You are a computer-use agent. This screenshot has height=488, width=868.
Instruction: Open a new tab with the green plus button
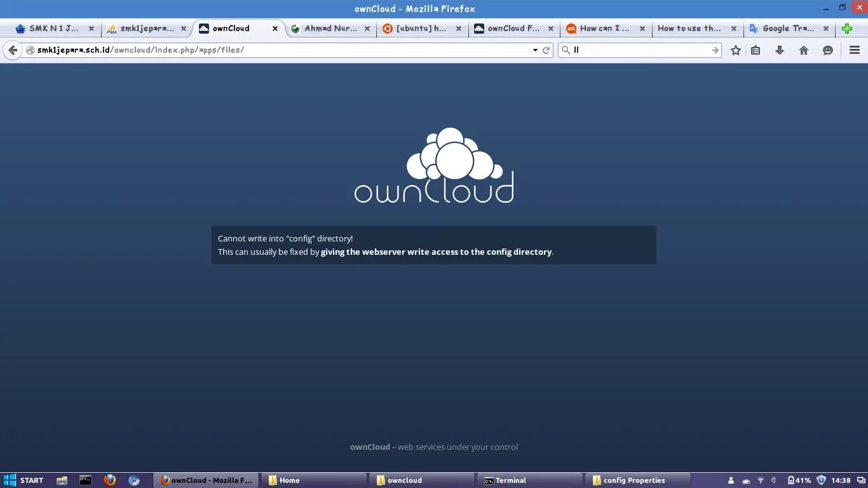(x=847, y=29)
